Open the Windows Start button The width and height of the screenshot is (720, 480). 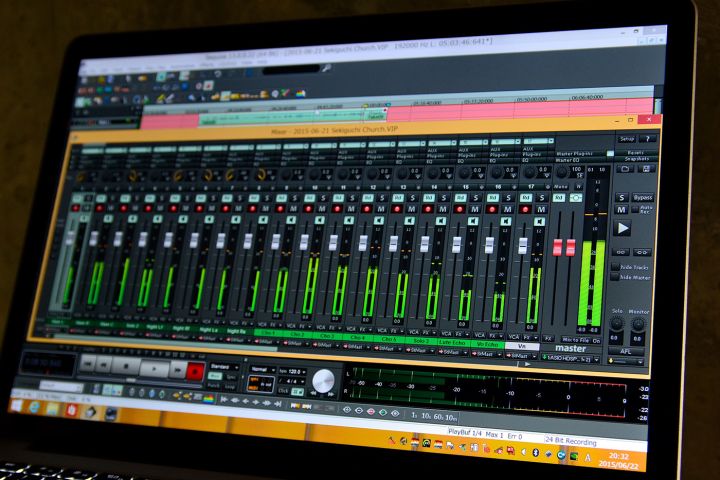pos(17,404)
